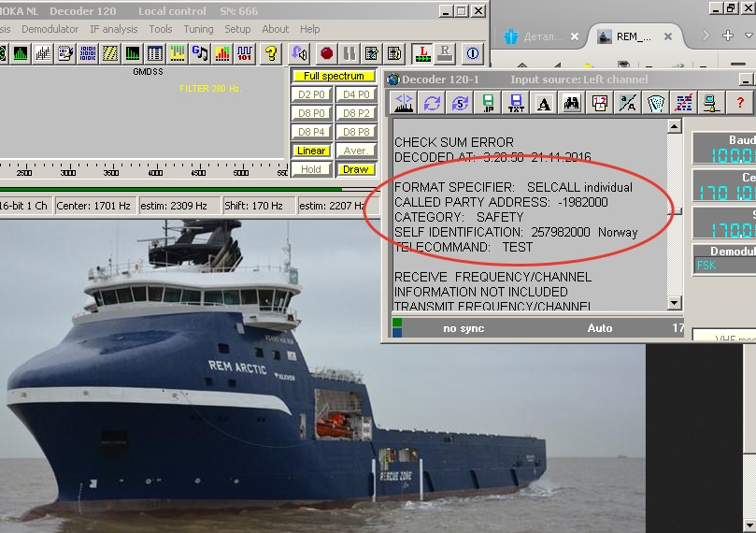Image resolution: width=756 pixels, height=533 pixels.
Task: Open the IF analysis menu
Action: 114,29
